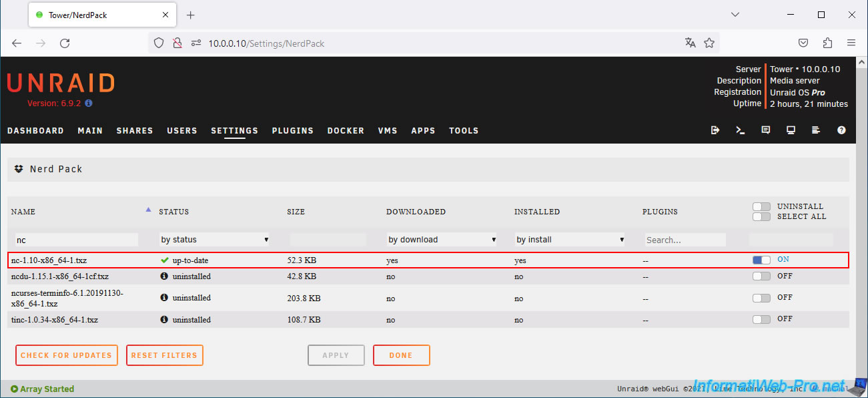
Task: Click the SIZE column header
Action: (296, 212)
